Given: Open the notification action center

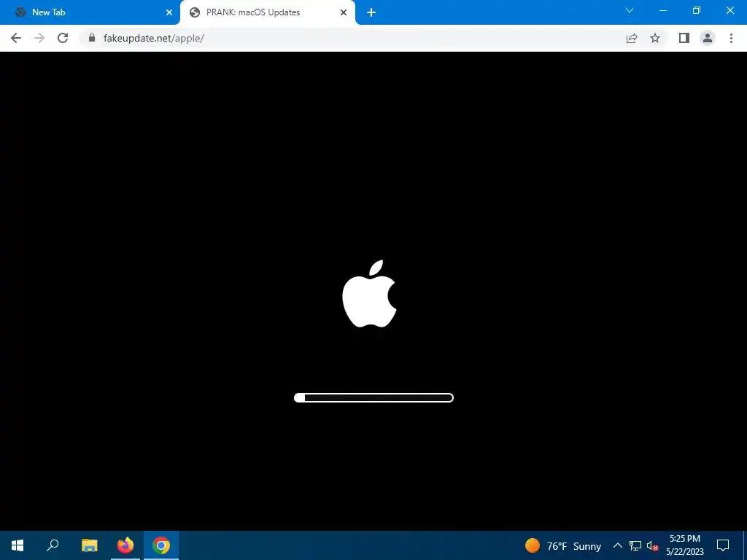Looking at the screenshot, I should 723,545.
